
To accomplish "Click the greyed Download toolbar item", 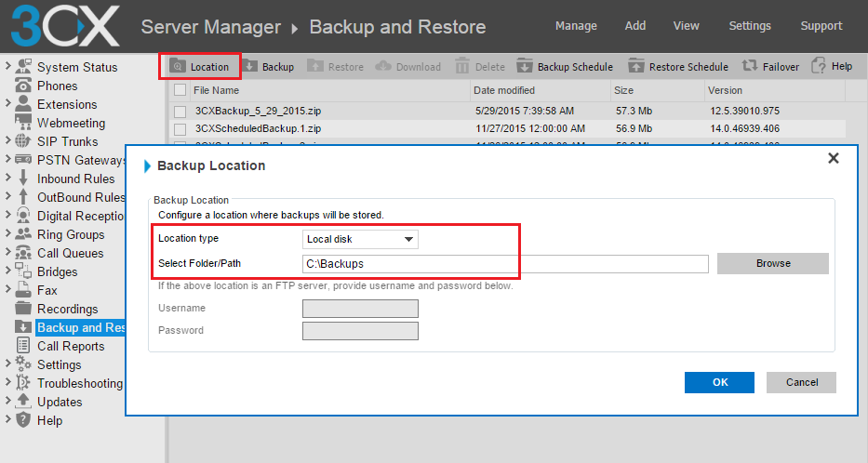I will (408, 66).
